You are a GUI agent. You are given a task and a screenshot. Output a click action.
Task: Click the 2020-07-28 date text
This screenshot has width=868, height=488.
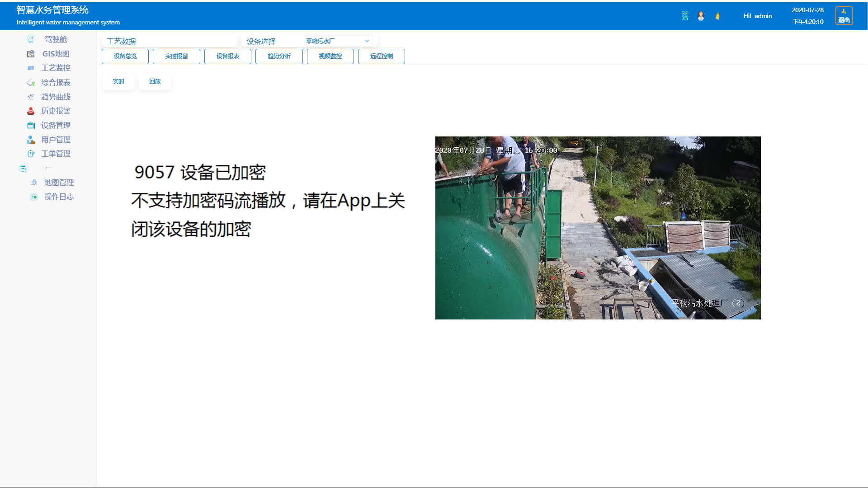(807, 10)
